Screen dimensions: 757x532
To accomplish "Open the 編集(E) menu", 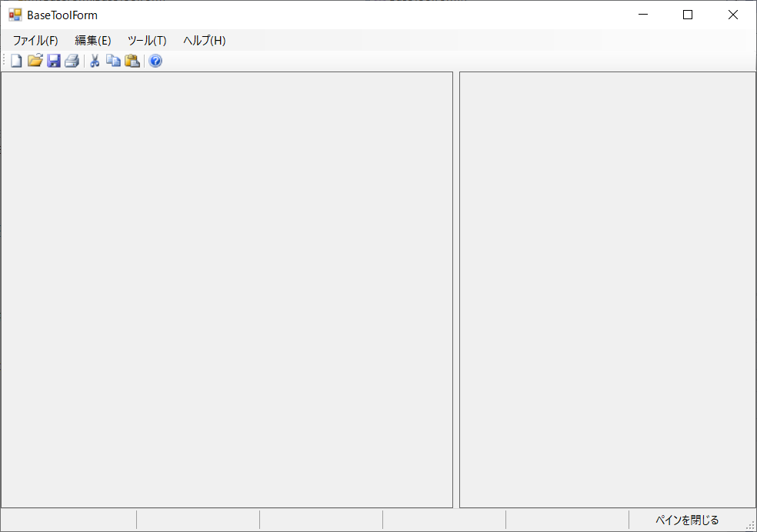I will click(92, 41).
